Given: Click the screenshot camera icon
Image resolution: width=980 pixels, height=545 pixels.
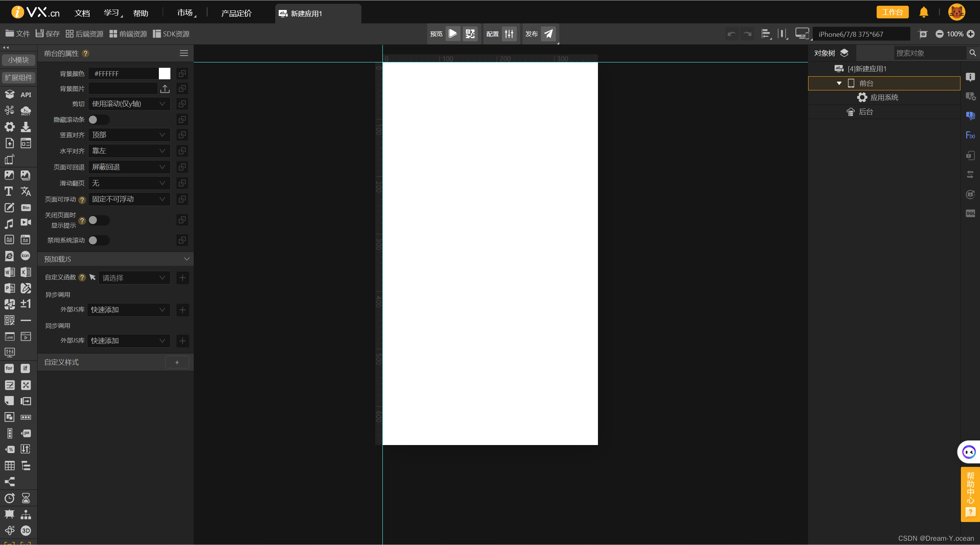Looking at the screenshot, I should point(923,34).
